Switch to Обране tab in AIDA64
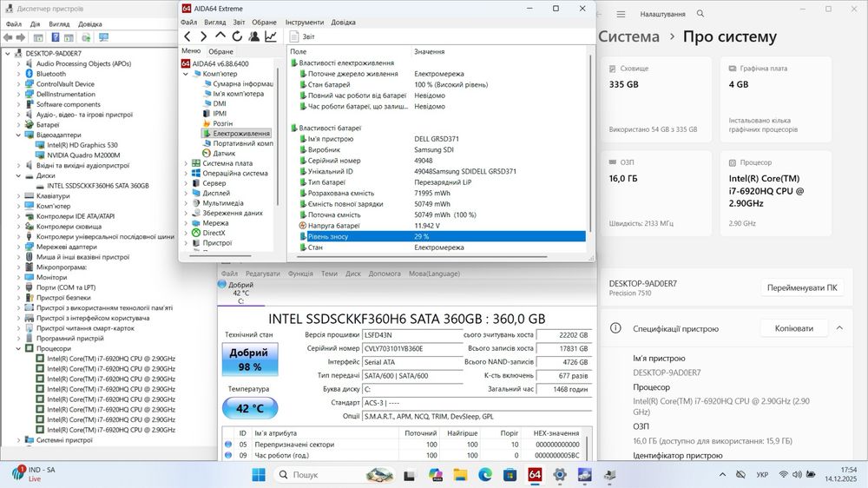The width and height of the screenshot is (868, 488). click(x=220, y=51)
